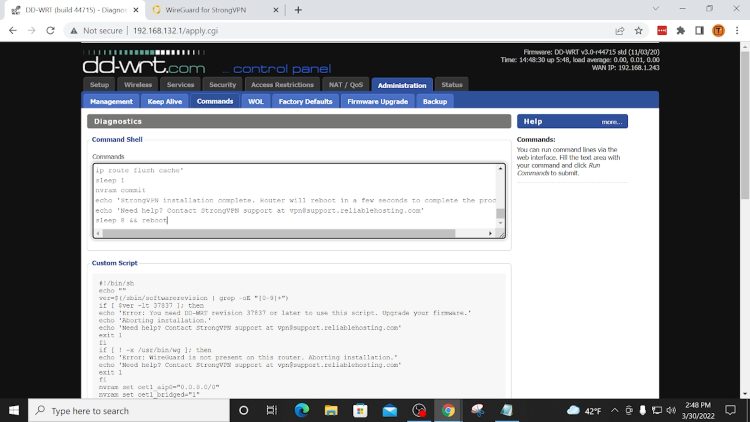The image size is (750, 422).
Task: Open the Chrome three-dot menu
Action: click(737, 31)
